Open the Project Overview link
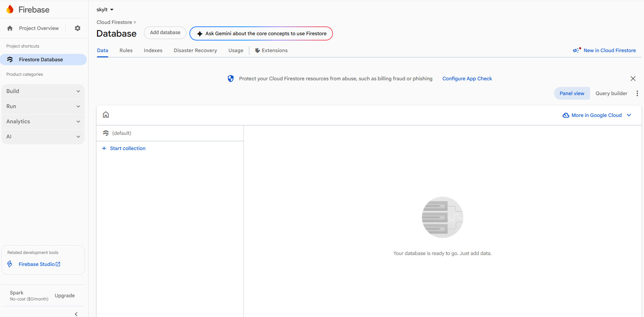Viewport: 644px width, 317px height. pyautogui.click(x=39, y=28)
